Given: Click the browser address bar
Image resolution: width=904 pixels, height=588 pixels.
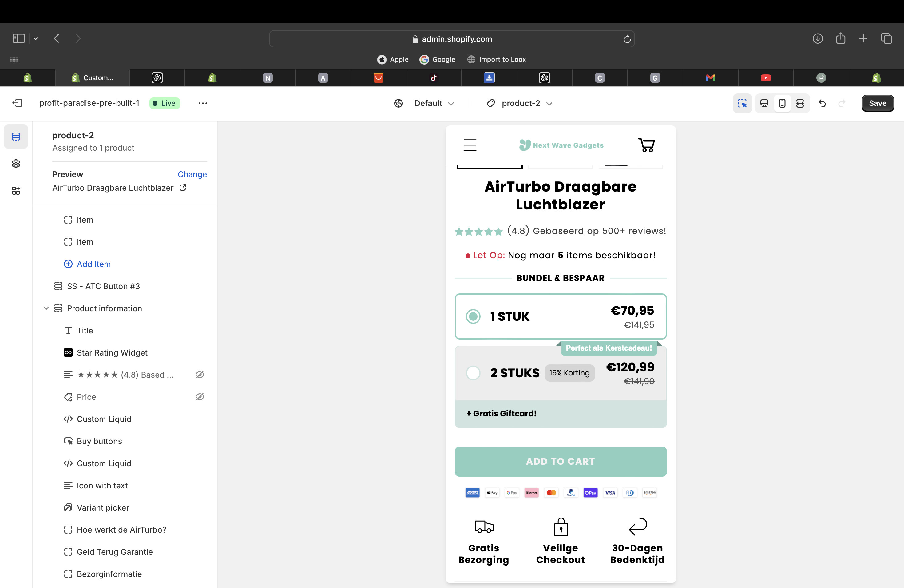Looking at the screenshot, I should 452,39.
